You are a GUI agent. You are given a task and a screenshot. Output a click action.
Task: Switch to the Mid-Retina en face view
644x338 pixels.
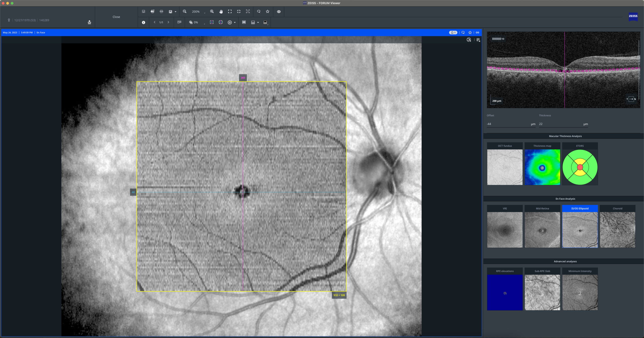[542, 227]
